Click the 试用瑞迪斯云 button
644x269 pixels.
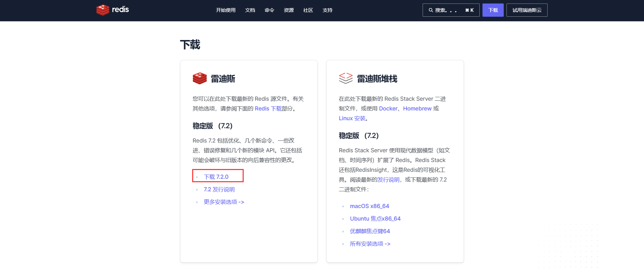point(527,10)
